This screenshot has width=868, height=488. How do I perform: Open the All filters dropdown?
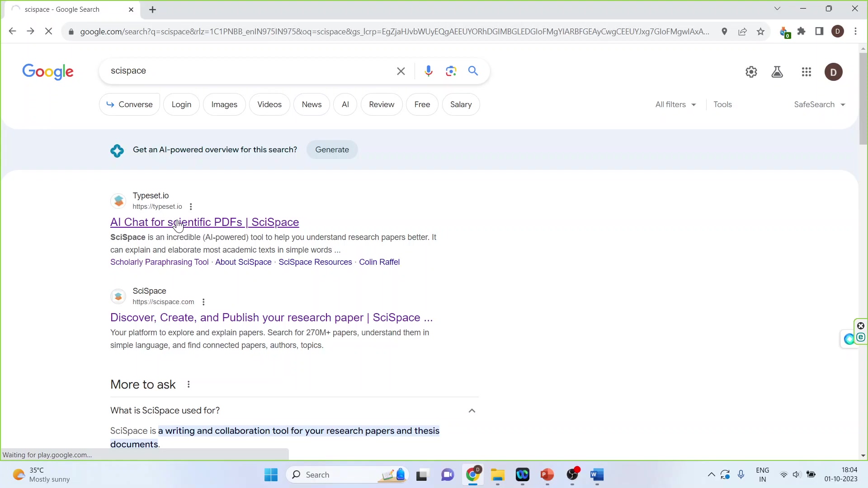click(x=675, y=104)
